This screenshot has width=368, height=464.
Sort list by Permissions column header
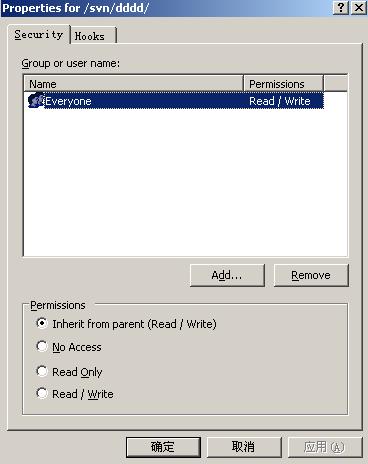[283, 84]
